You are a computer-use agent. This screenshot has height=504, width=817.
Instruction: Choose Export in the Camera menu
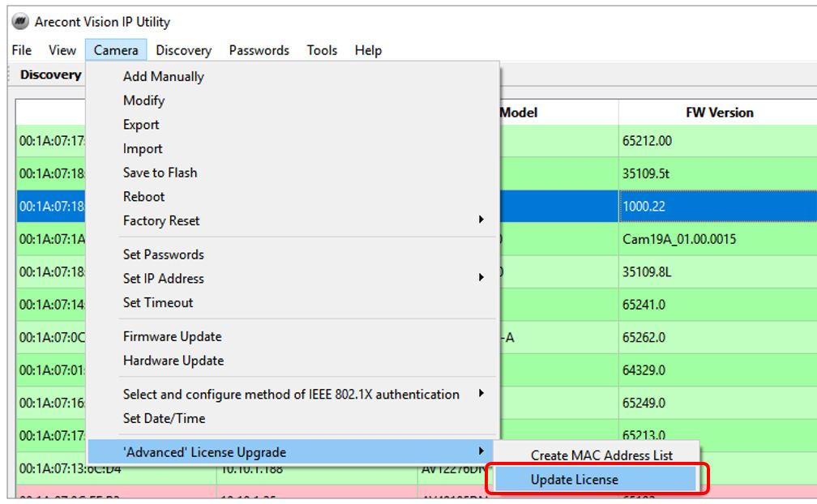tap(293, 125)
